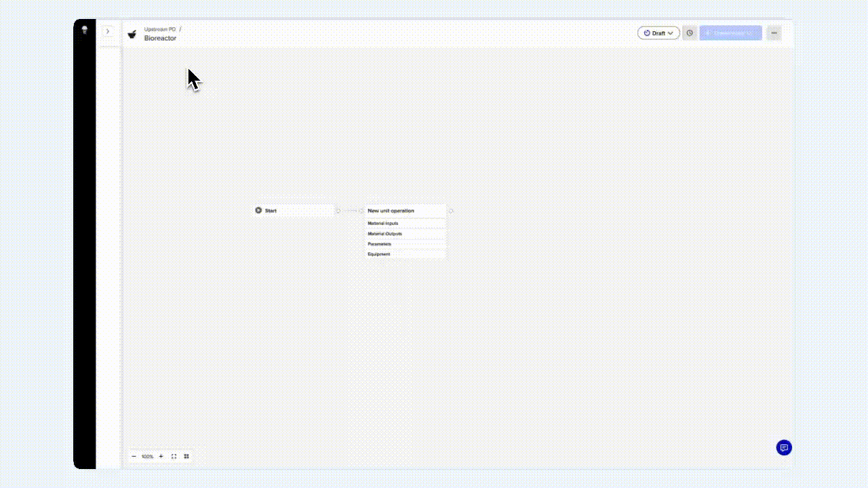
Task: Click the grid layout icon in zoom bar
Action: [186, 457]
